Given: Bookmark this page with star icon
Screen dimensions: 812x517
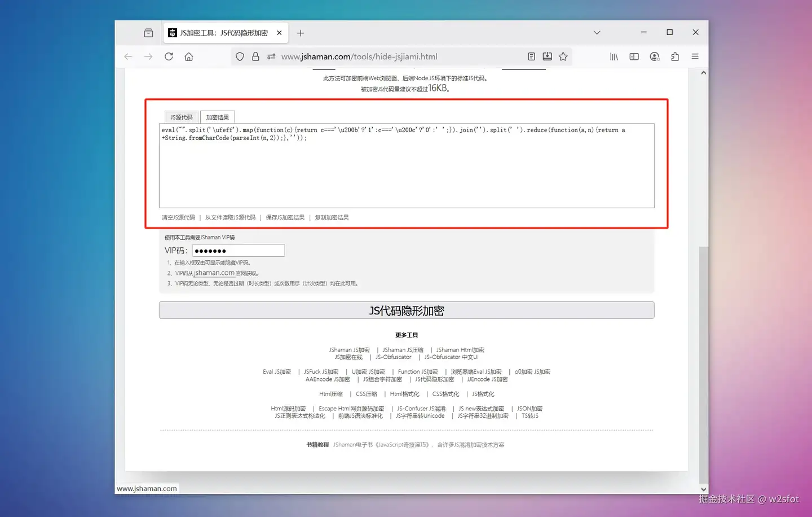Looking at the screenshot, I should tap(563, 56).
